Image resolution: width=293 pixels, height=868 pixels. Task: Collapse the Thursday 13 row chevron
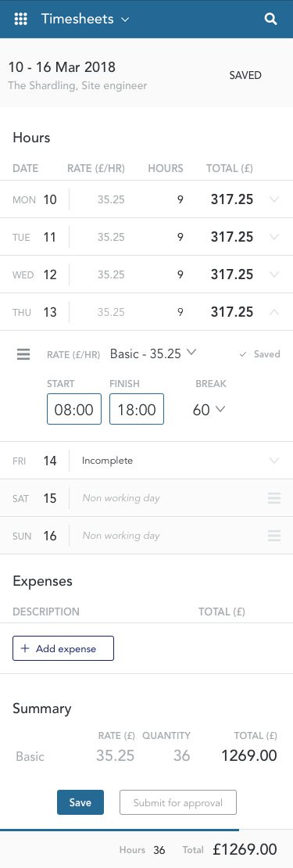(273, 312)
